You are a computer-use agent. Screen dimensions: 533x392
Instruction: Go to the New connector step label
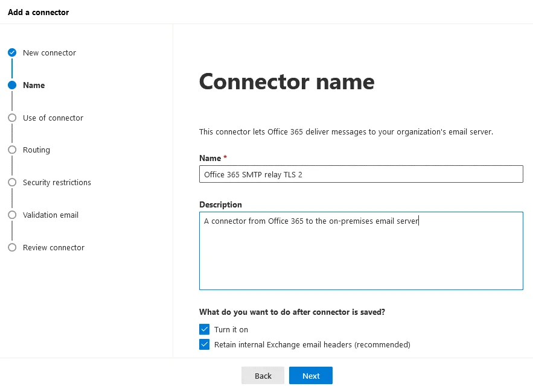pyautogui.click(x=49, y=52)
